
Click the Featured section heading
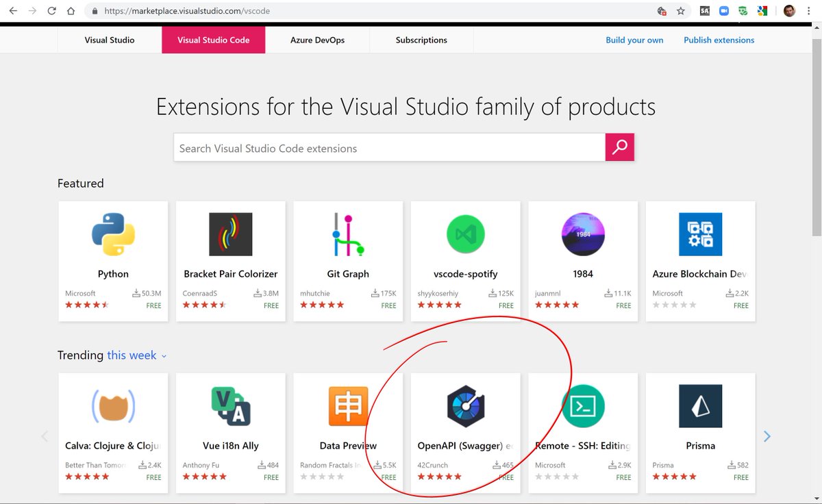(x=81, y=184)
